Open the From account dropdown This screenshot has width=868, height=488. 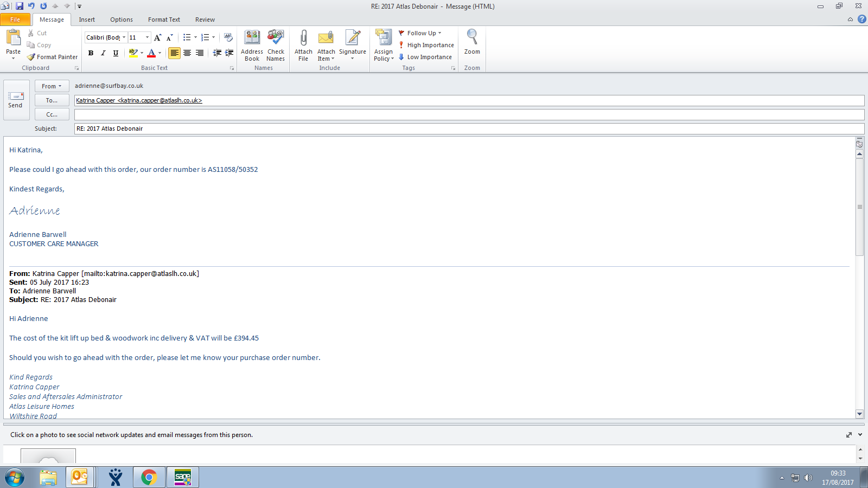(x=52, y=86)
